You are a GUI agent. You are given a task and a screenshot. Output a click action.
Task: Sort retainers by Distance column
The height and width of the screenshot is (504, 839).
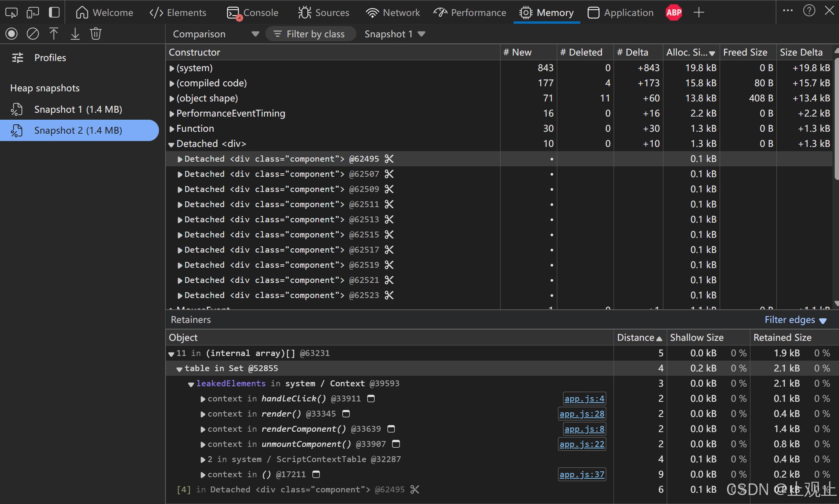(x=640, y=338)
